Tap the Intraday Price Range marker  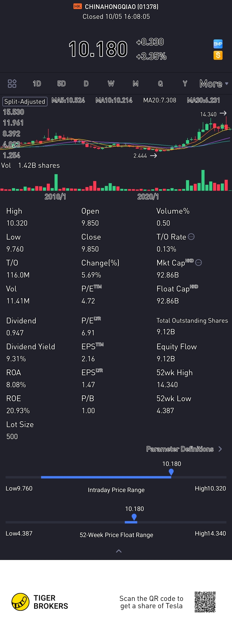171,472
